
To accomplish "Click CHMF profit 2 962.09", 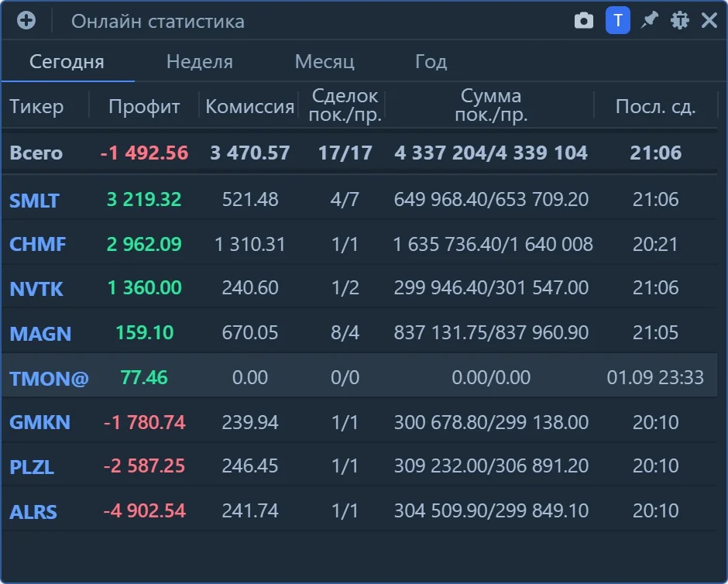I will pyautogui.click(x=144, y=244).
